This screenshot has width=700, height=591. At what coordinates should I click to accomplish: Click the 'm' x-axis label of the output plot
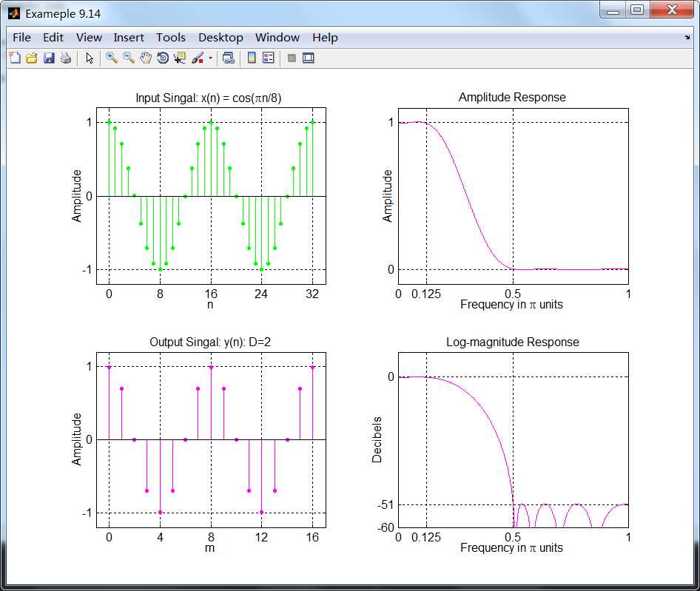(x=210, y=548)
